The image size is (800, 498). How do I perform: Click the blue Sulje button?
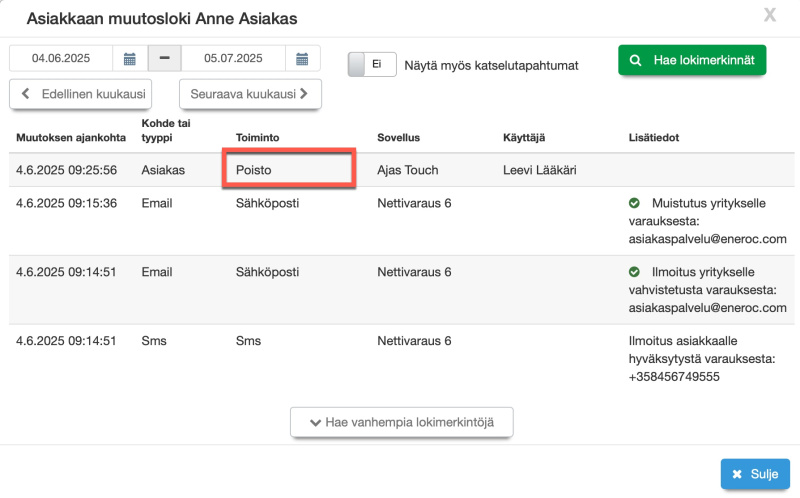[755, 474]
